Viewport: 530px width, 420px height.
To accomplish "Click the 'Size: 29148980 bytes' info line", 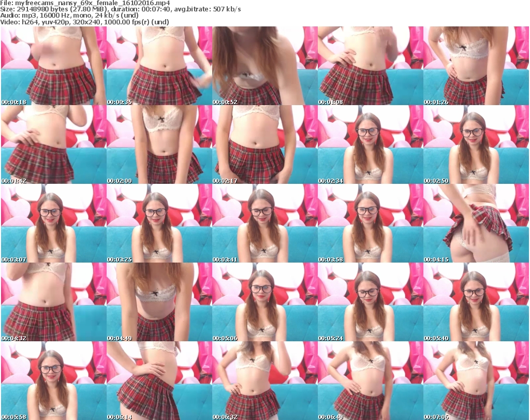I will pyautogui.click(x=120, y=9).
